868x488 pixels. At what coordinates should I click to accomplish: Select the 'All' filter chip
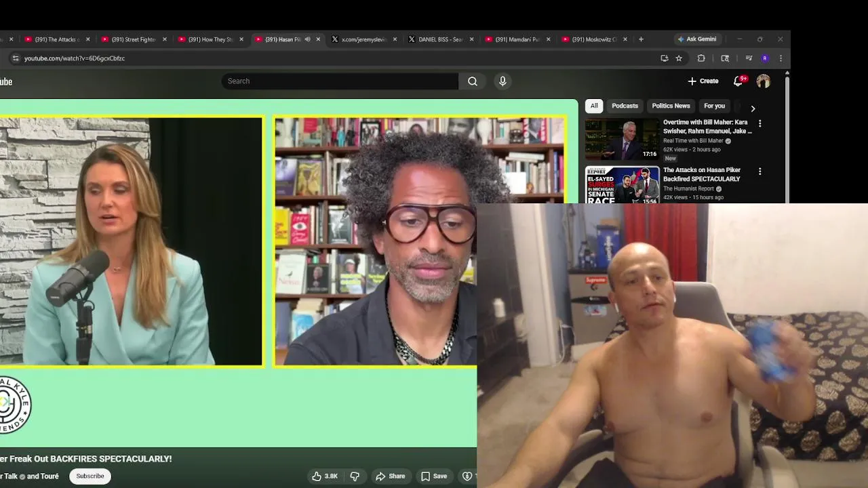pos(594,106)
